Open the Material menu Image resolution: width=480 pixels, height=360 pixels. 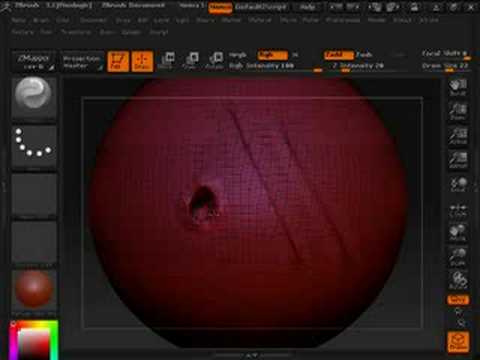(260, 20)
